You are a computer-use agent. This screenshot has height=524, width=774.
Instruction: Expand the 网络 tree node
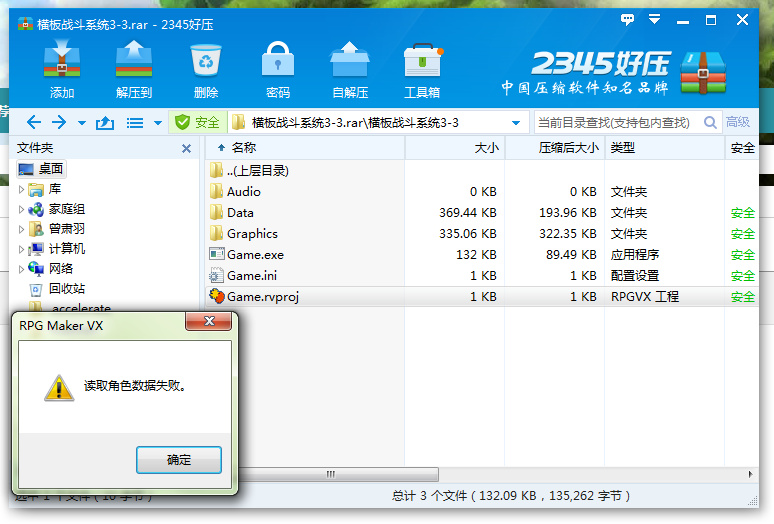21,269
